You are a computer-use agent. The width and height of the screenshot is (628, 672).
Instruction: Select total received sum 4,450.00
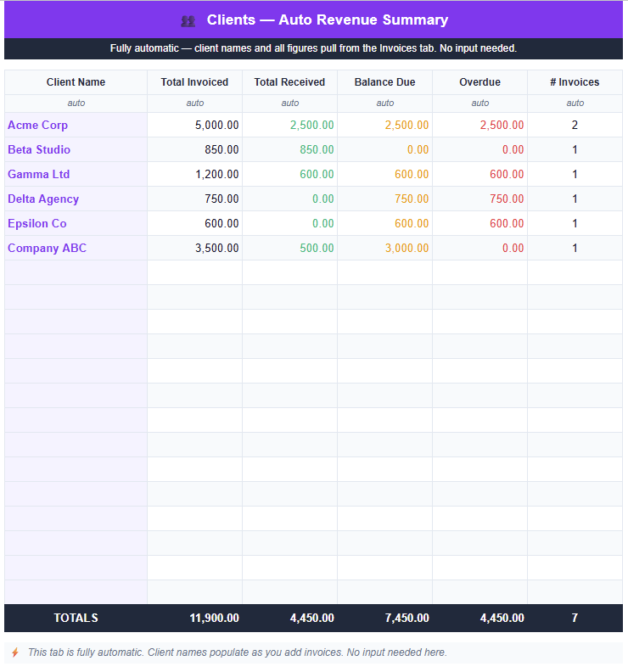pyautogui.click(x=312, y=618)
